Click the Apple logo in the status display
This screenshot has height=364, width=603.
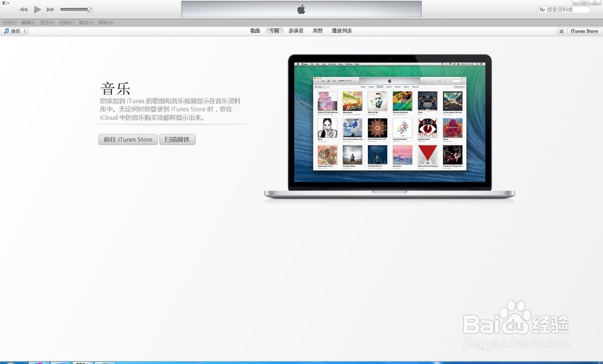[x=301, y=9]
